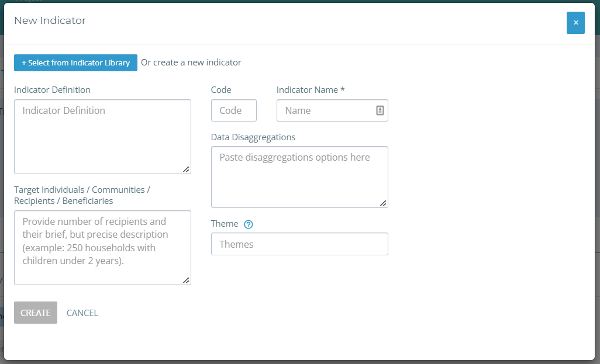Select from Indicator Library
This screenshot has width=600, height=364.
coord(75,63)
